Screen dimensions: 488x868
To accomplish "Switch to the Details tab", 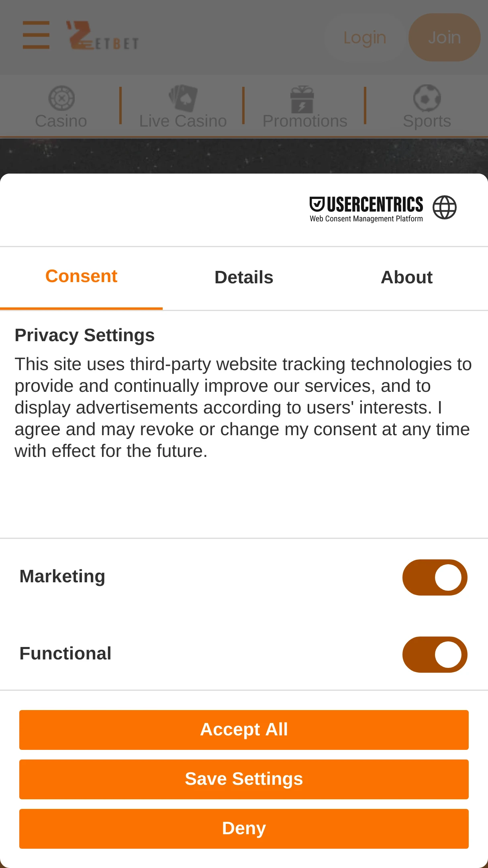I will coord(244,277).
